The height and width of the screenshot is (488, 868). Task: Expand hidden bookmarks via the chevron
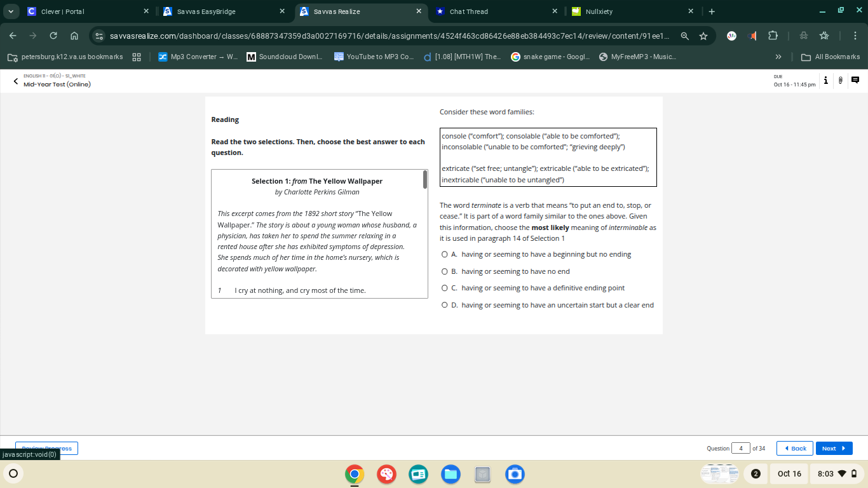tap(778, 57)
